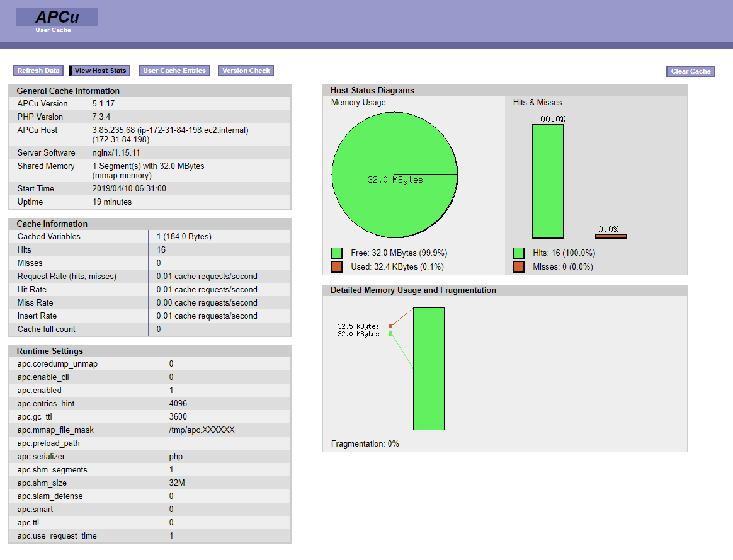This screenshot has width=733, height=560.
Task: Click the red Used memory legend swatch
Action: coord(337,266)
